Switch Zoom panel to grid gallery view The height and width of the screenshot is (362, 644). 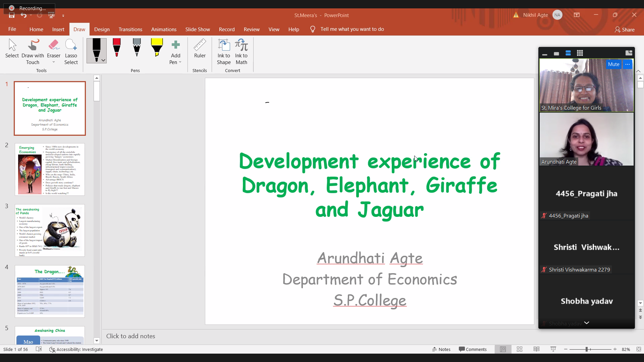tap(580, 53)
